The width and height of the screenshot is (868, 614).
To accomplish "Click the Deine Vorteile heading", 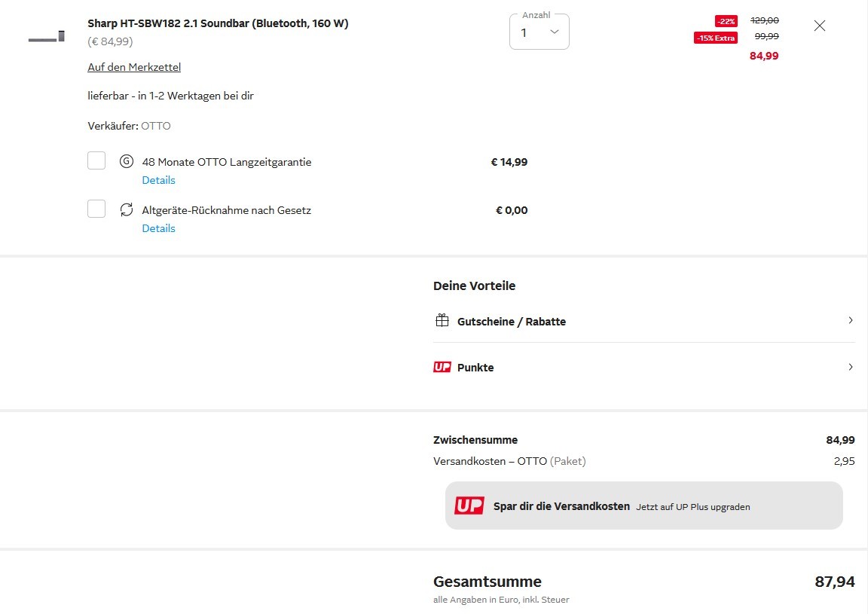I will [475, 286].
